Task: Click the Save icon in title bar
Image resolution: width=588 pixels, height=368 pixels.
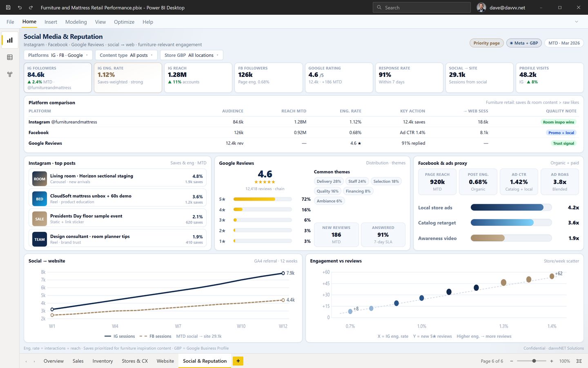Action: (8, 7)
